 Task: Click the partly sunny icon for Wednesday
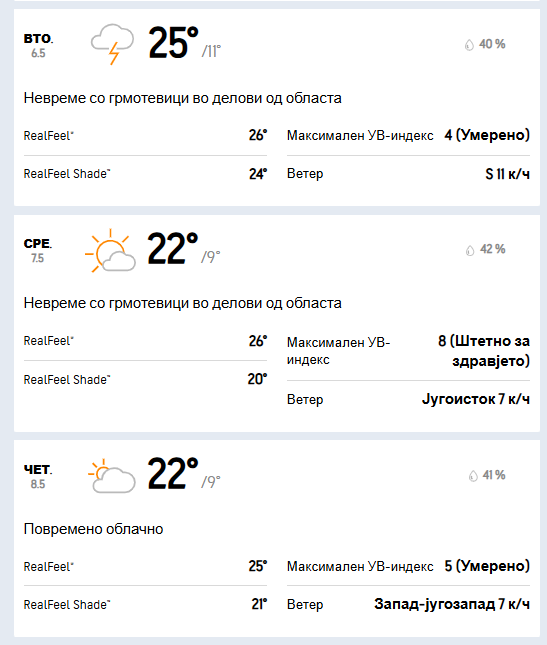click(x=110, y=250)
